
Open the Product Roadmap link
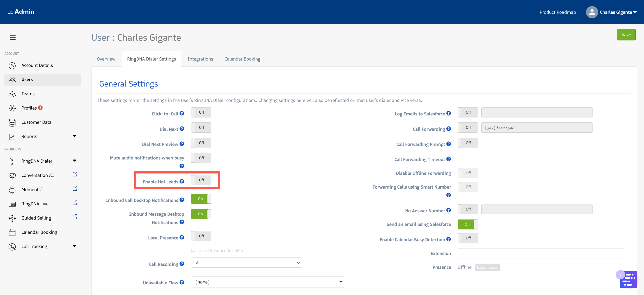[558, 12]
